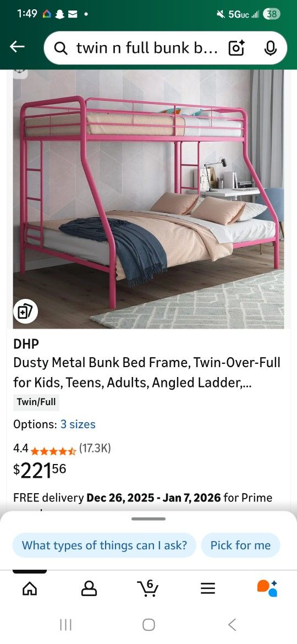Tap the view similar items icon on image

pyautogui.click(x=25, y=312)
